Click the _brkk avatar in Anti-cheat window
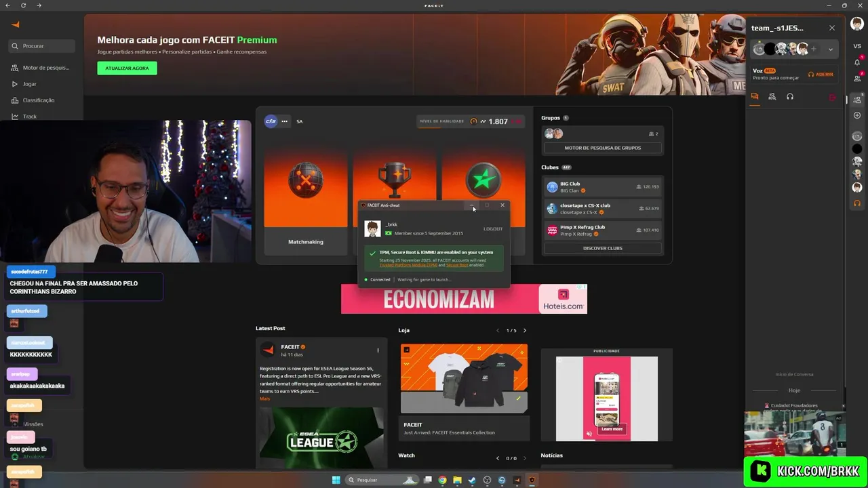868x488 pixels. 372,229
